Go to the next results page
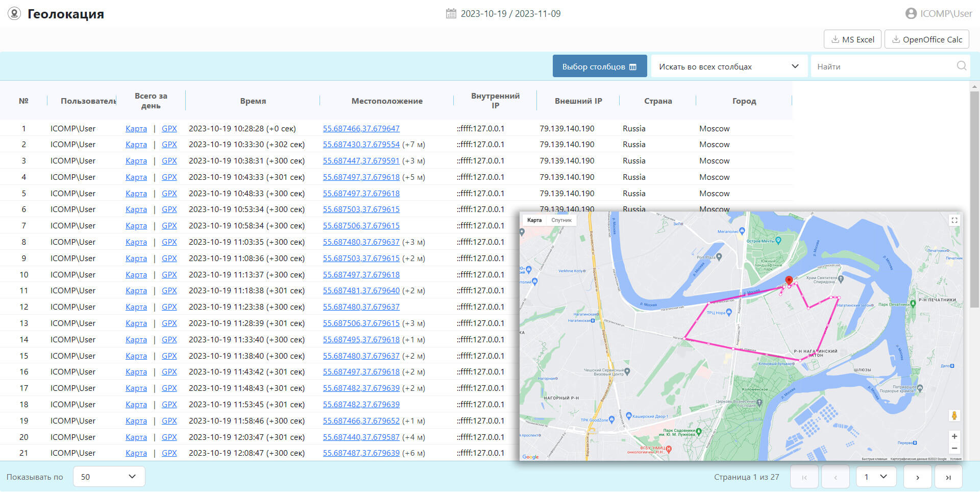Image resolution: width=980 pixels, height=492 pixels. 917,477
